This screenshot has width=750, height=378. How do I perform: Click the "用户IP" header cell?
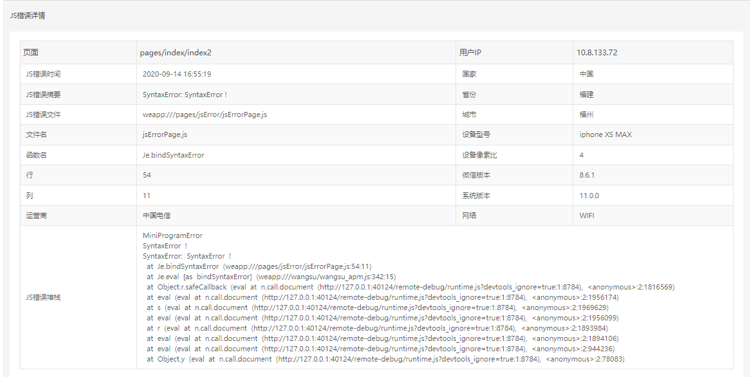[514, 53]
